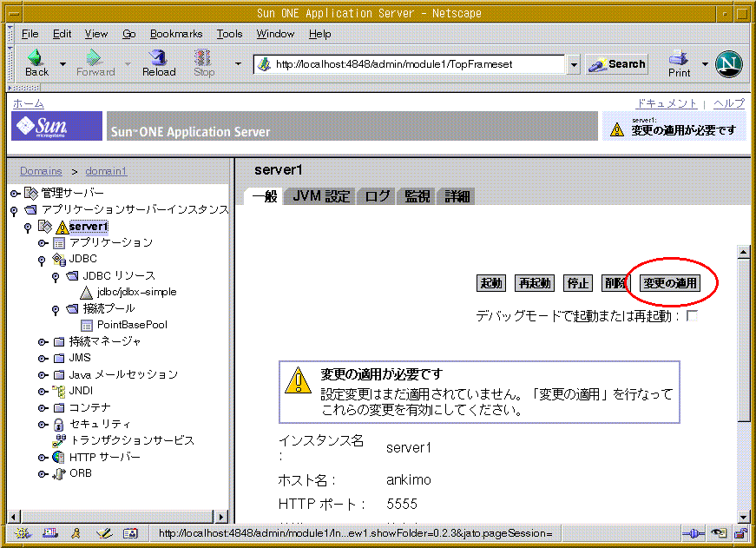Click the JMS folder icon
756x548 pixels.
59,359
